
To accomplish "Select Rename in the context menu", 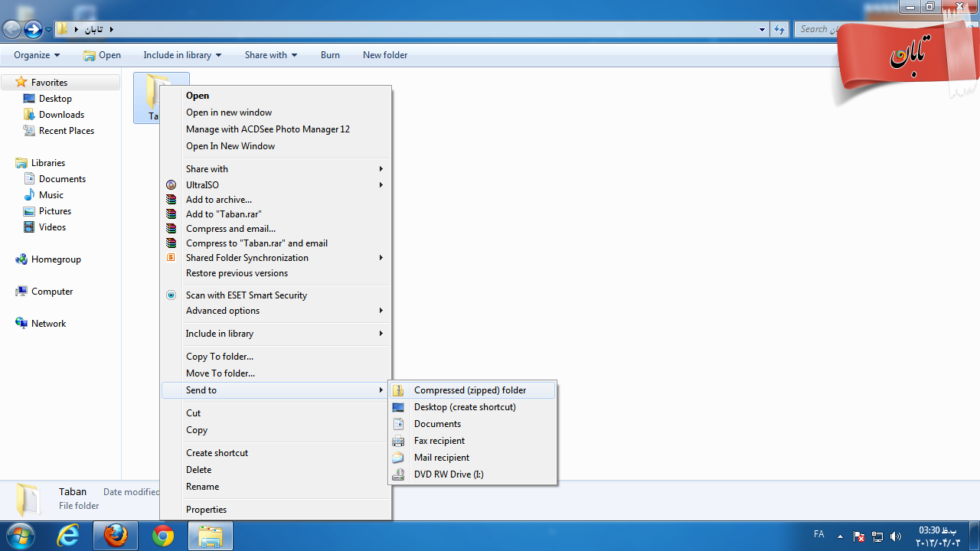I will [x=202, y=487].
